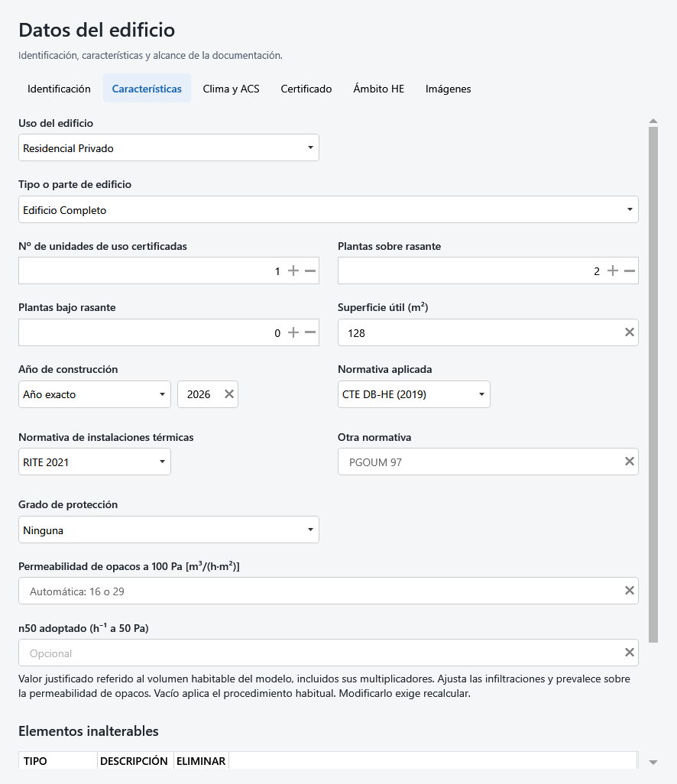
Task: Go to the Certificado tab
Action: [x=306, y=89]
